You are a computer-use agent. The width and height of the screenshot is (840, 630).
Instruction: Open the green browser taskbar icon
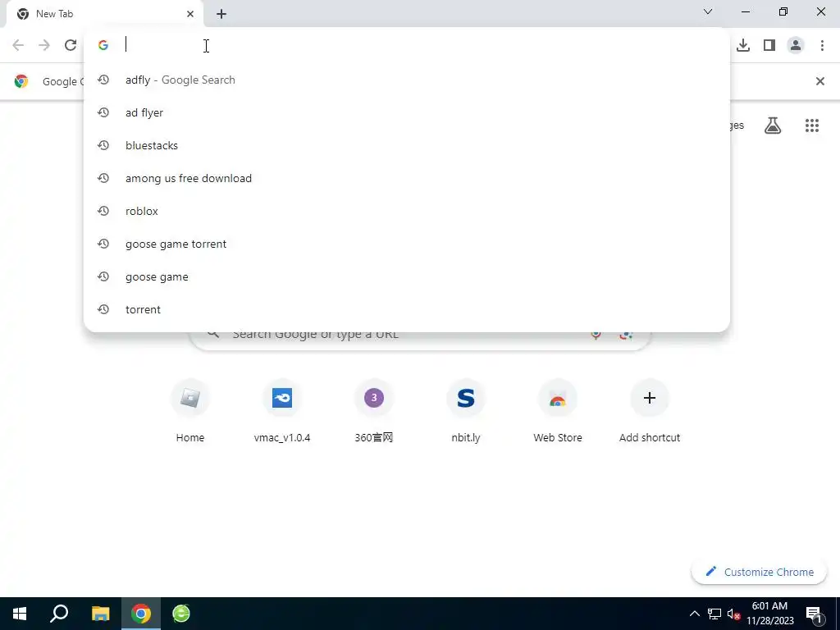181,614
